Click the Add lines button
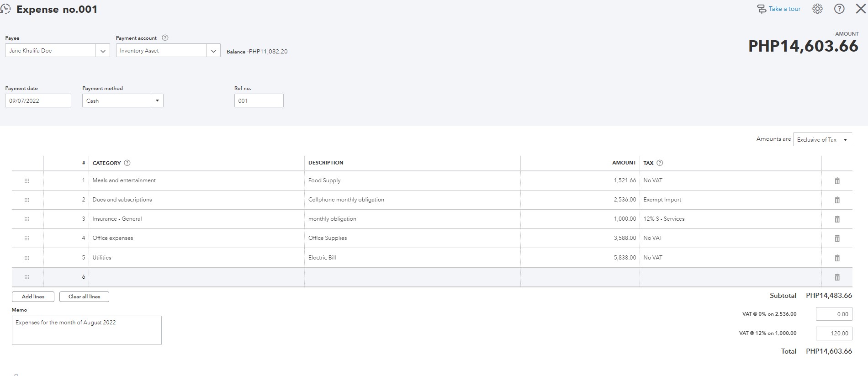 pyautogui.click(x=33, y=297)
